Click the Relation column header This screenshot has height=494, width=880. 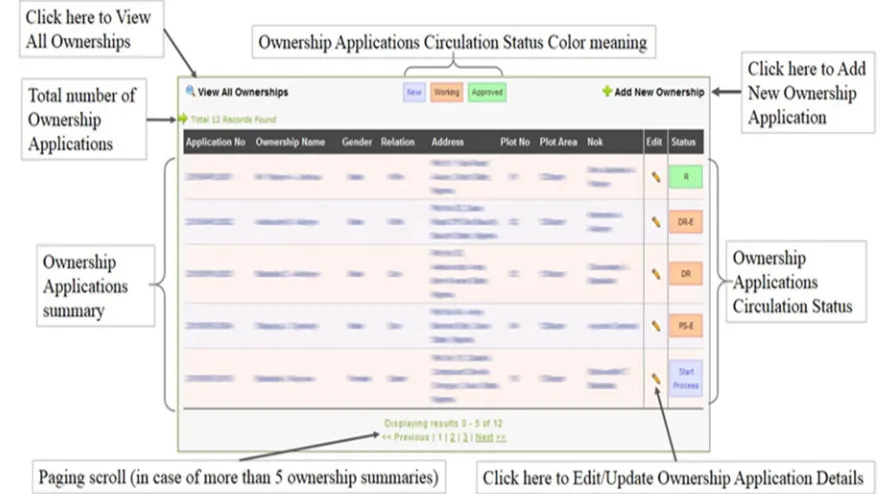(397, 142)
